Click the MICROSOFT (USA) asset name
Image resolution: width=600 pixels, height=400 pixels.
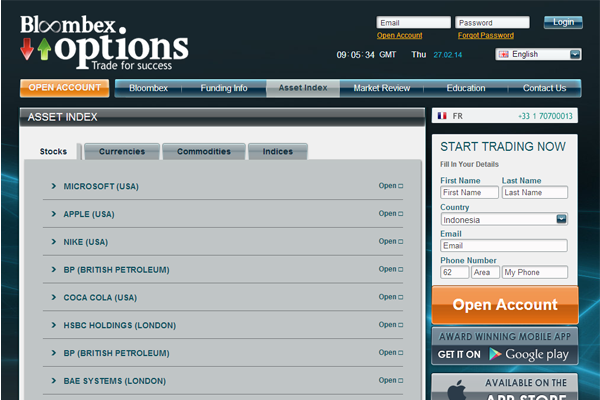pos(101,186)
